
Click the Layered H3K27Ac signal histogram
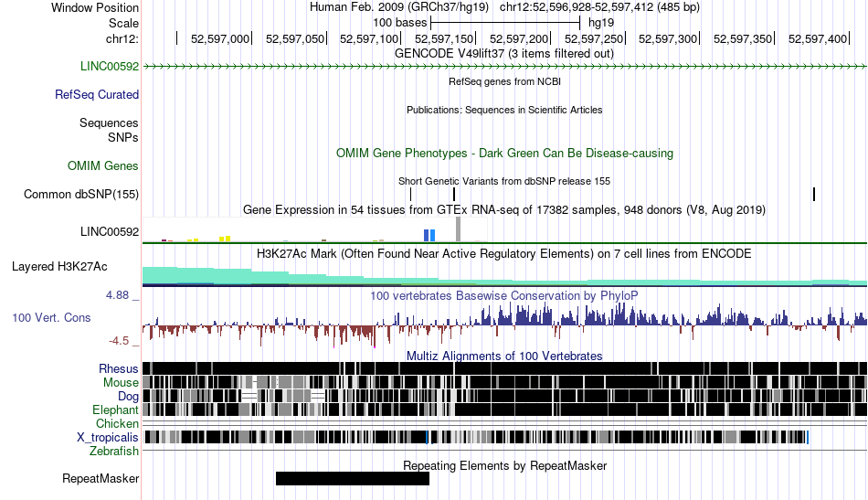tap(504, 276)
